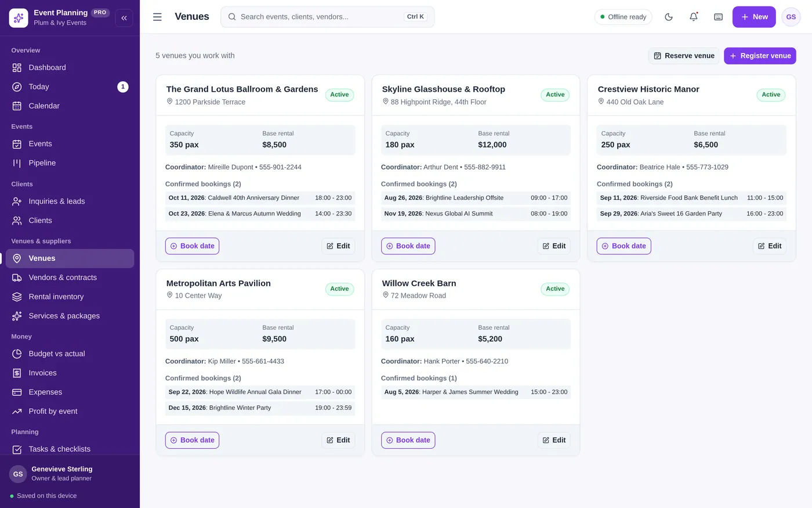The height and width of the screenshot is (508, 812).
Task: Open Invoices in sidebar
Action: click(x=70, y=373)
